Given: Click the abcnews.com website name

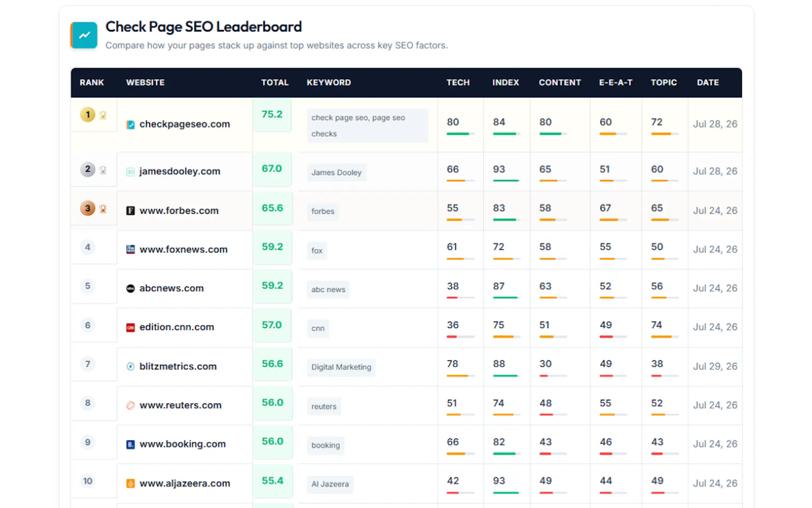Looking at the screenshot, I should (x=172, y=289).
